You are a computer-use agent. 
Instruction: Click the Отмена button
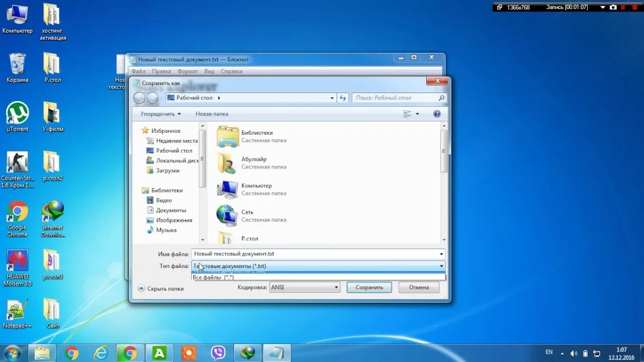(419, 288)
